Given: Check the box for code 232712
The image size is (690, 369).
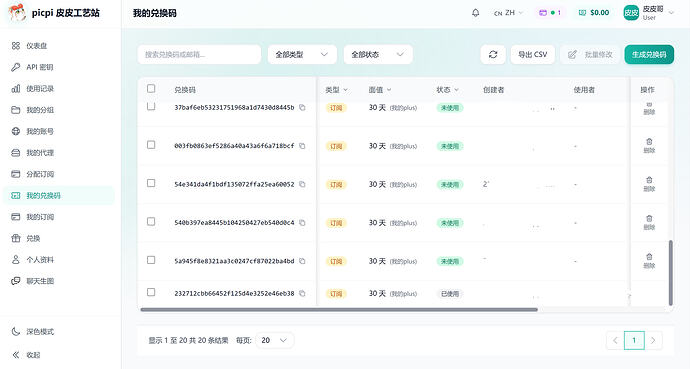Looking at the screenshot, I should pos(151,292).
